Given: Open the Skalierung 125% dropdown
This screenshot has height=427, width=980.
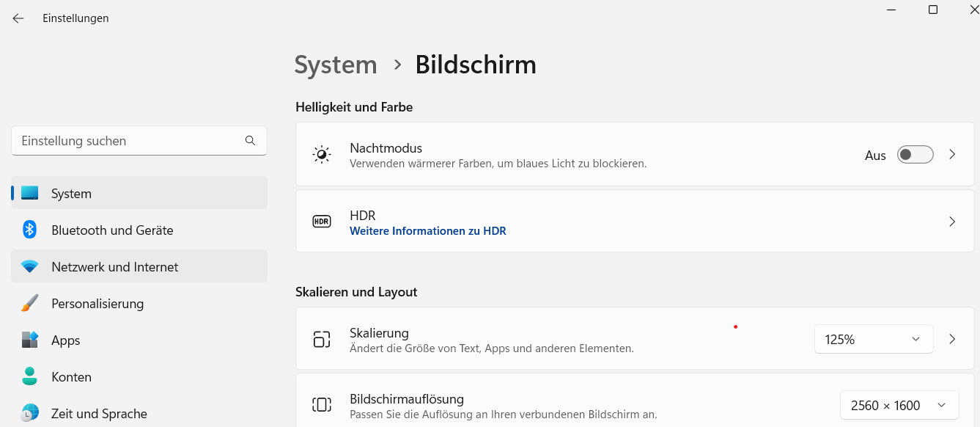Looking at the screenshot, I should click(873, 339).
